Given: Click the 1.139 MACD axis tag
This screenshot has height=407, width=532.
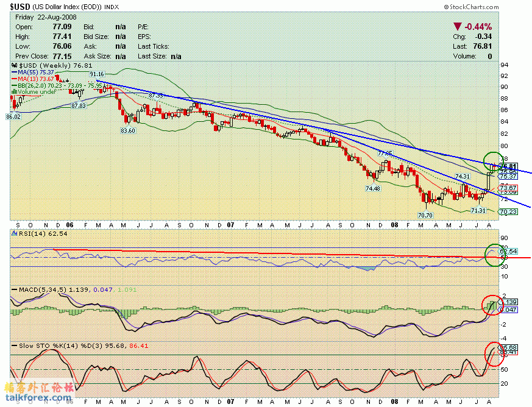Looking at the screenshot, I should pos(508,302).
